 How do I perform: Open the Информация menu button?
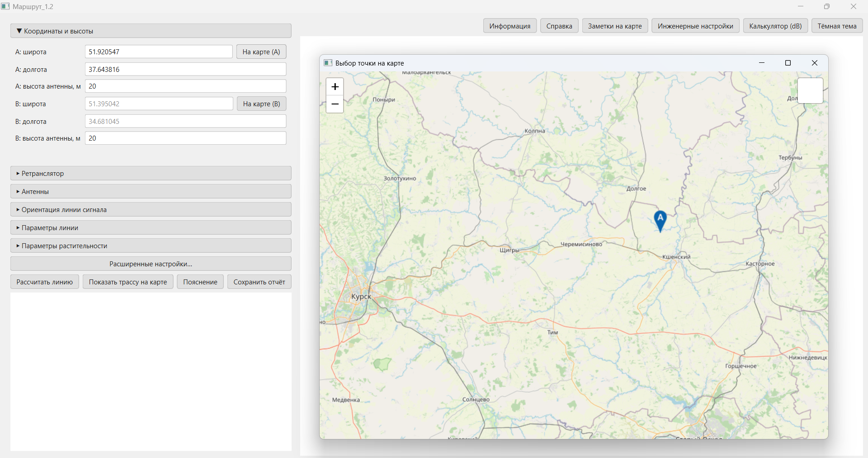pyautogui.click(x=509, y=26)
